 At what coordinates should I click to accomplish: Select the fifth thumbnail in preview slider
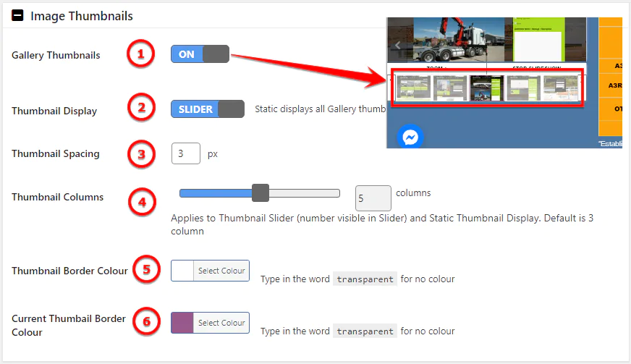(x=560, y=88)
